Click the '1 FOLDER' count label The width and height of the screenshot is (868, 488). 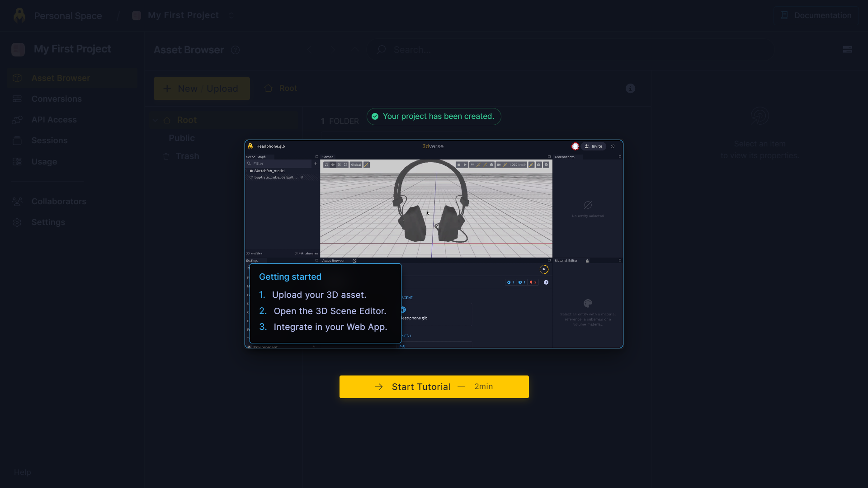click(340, 121)
